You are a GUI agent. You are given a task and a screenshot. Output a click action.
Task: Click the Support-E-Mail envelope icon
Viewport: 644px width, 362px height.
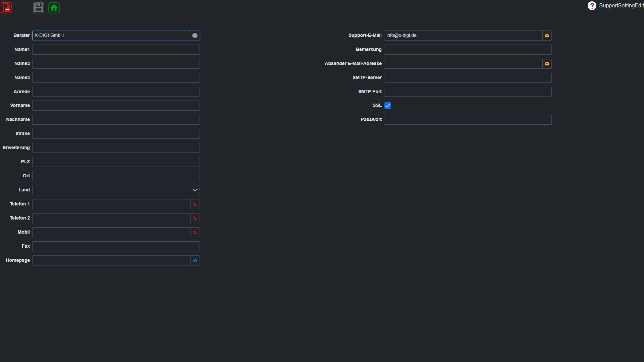[547, 36]
